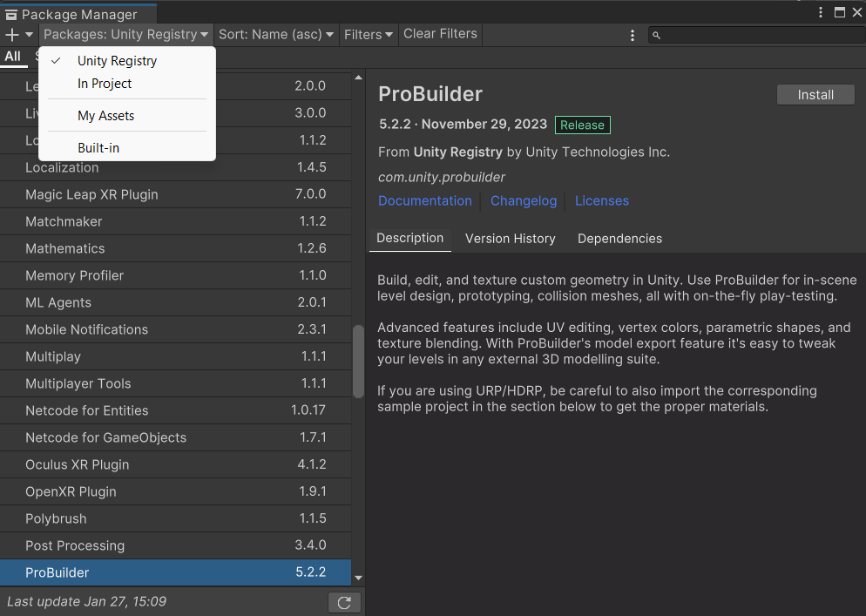Choose In Project from the menu
The image size is (866, 616).
(x=127, y=84)
